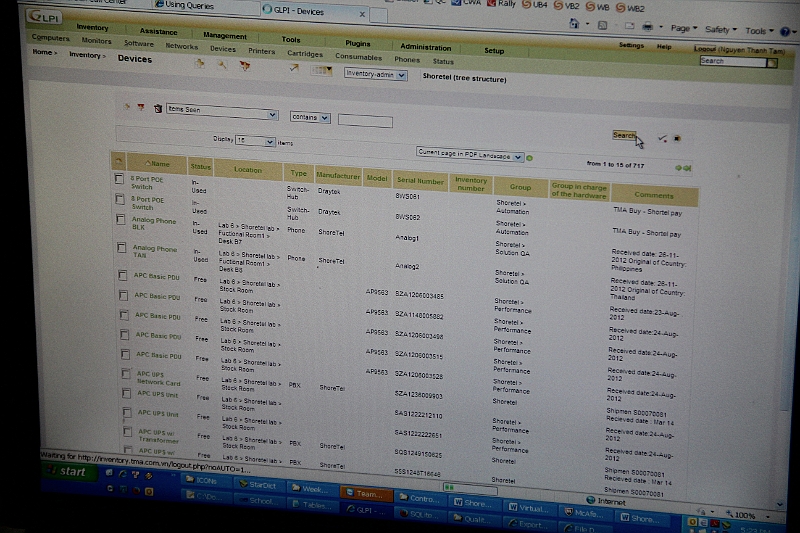Image resolution: width=800 pixels, height=533 pixels.
Task: Check the APC UPS w/ Transformer row
Action: 128,432
